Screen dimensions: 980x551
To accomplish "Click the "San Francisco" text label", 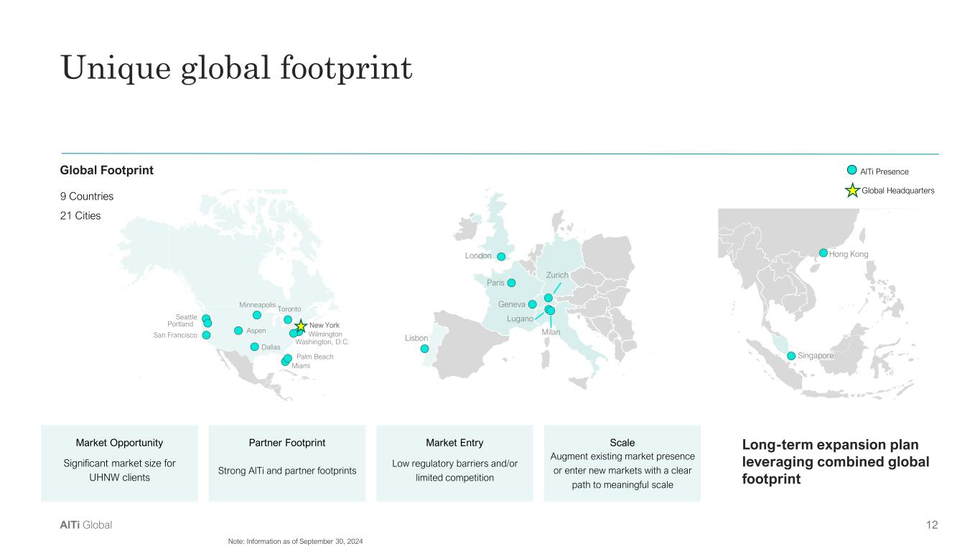I will (175, 335).
